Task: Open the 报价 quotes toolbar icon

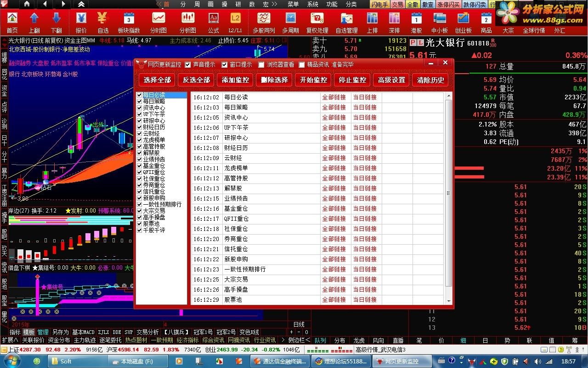Action: 81,18
